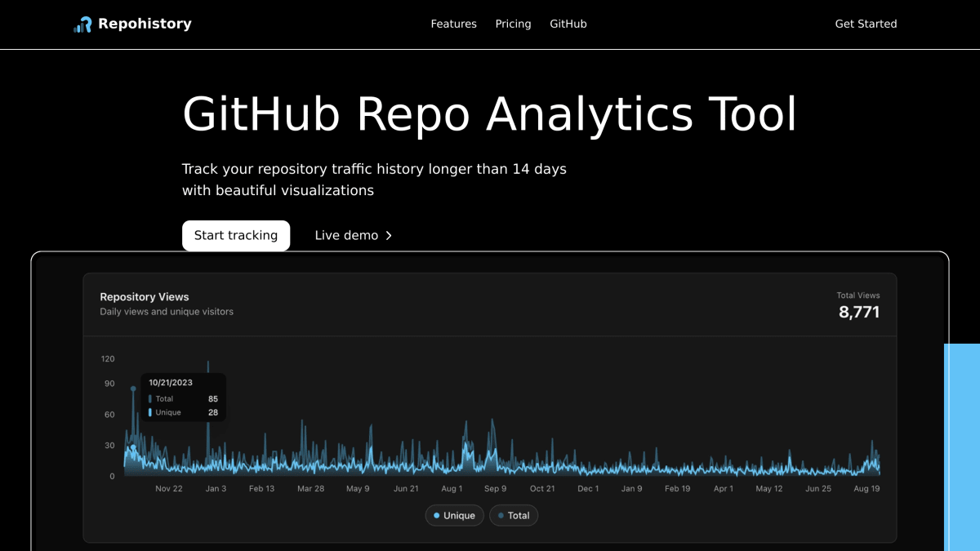
Task: Click the Dec 1 axis label
Action: [588, 488]
